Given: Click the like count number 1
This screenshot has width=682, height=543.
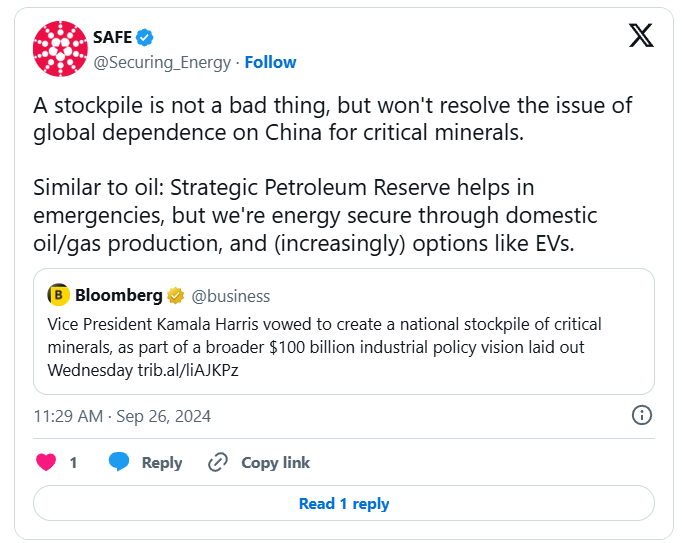Looking at the screenshot, I should (73, 462).
